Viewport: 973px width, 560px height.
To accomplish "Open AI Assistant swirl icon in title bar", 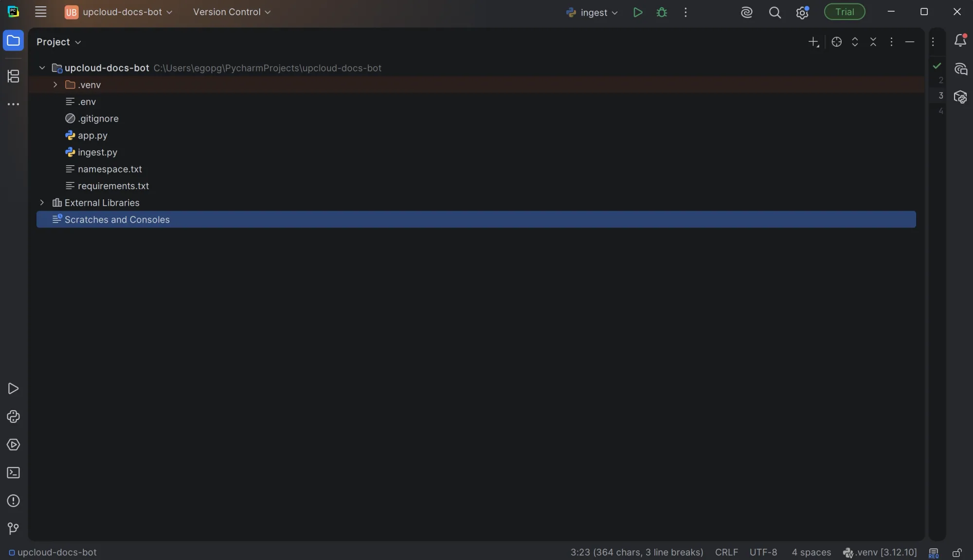I will pyautogui.click(x=747, y=12).
